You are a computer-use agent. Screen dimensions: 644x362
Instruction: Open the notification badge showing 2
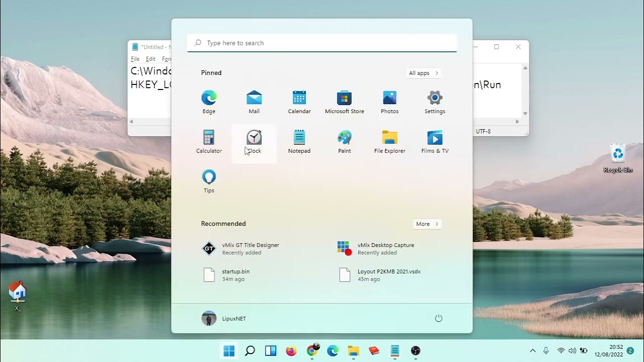(x=630, y=351)
